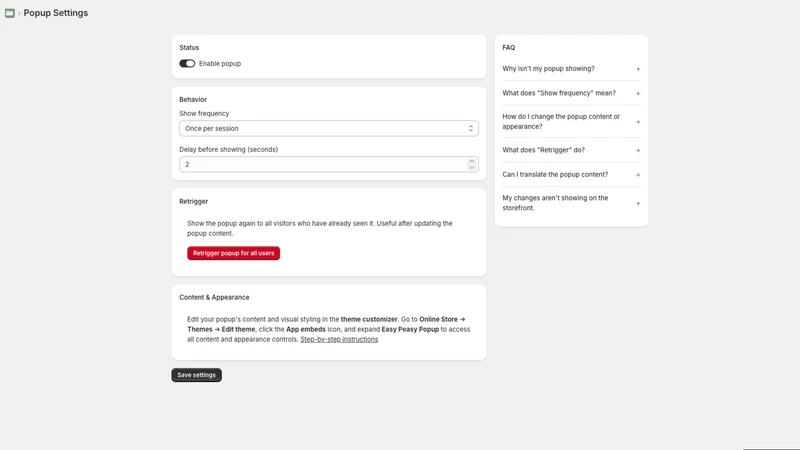
Task: Click the app icon beside Popup Settings
Action: (x=10, y=13)
